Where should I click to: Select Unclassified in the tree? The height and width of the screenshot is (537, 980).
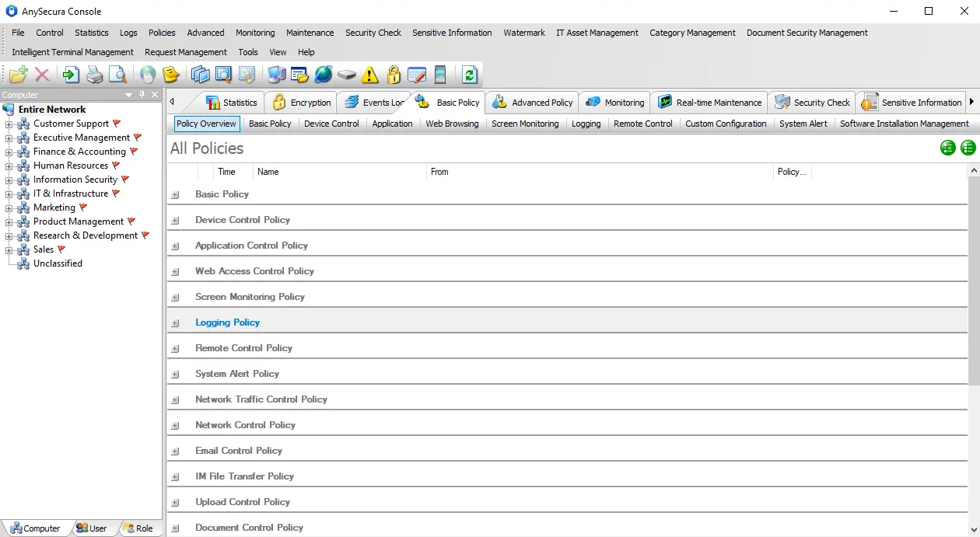pyautogui.click(x=58, y=263)
